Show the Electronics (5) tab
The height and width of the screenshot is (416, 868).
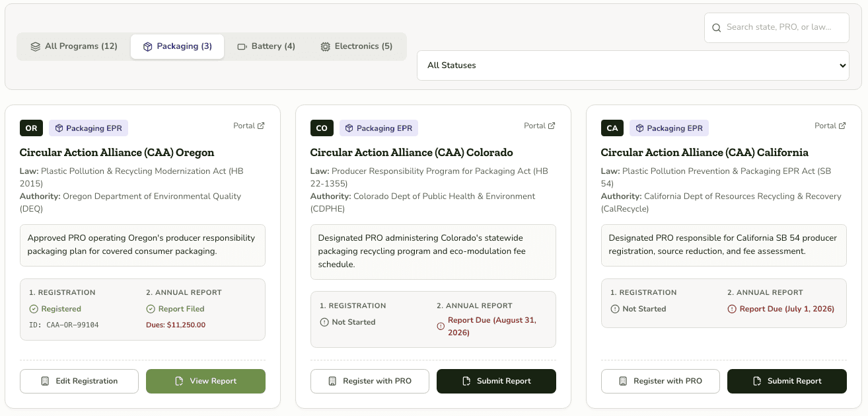point(357,46)
